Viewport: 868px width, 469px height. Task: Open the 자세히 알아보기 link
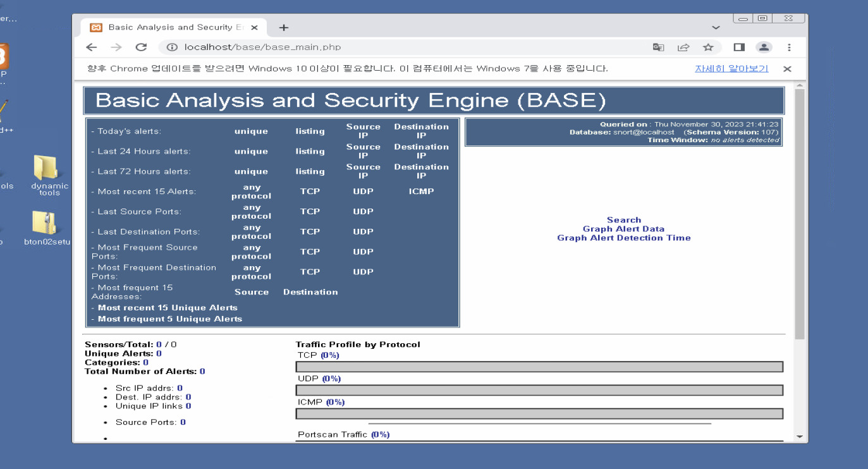731,69
